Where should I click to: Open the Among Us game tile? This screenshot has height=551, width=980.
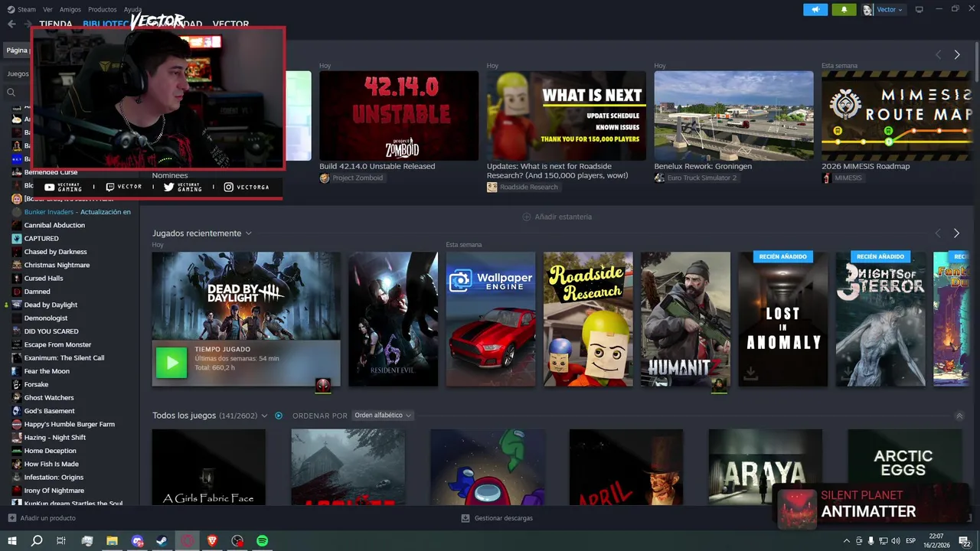coord(487,467)
